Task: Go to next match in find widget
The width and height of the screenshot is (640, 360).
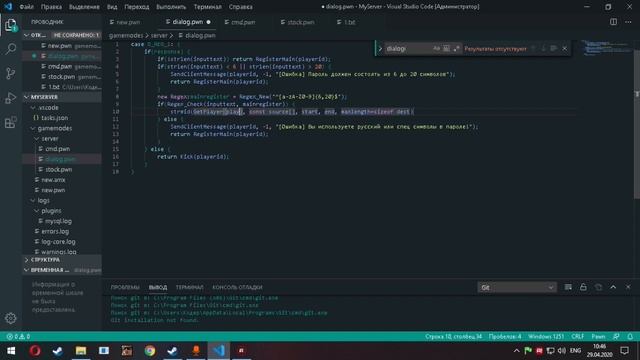Action: (543, 49)
